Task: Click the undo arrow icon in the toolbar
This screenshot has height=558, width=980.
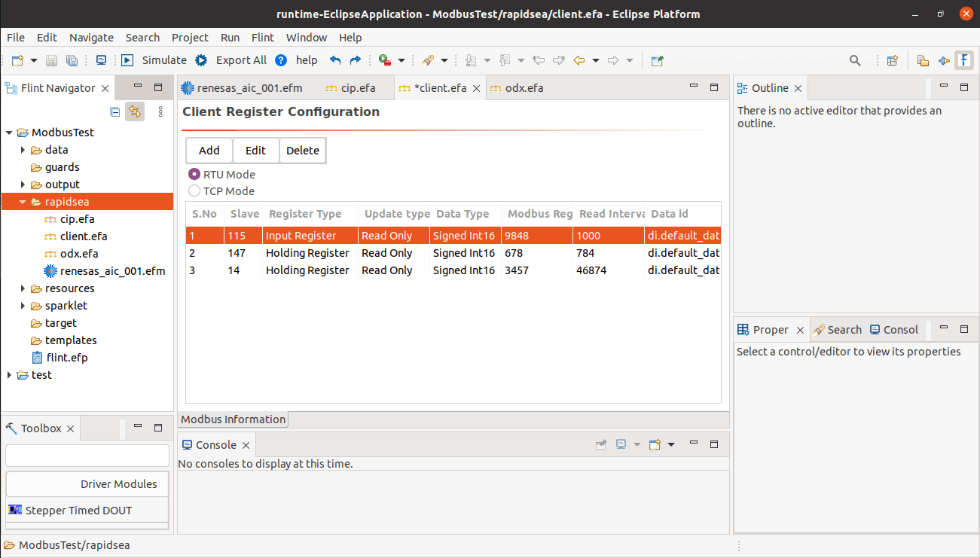Action: [x=335, y=60]
